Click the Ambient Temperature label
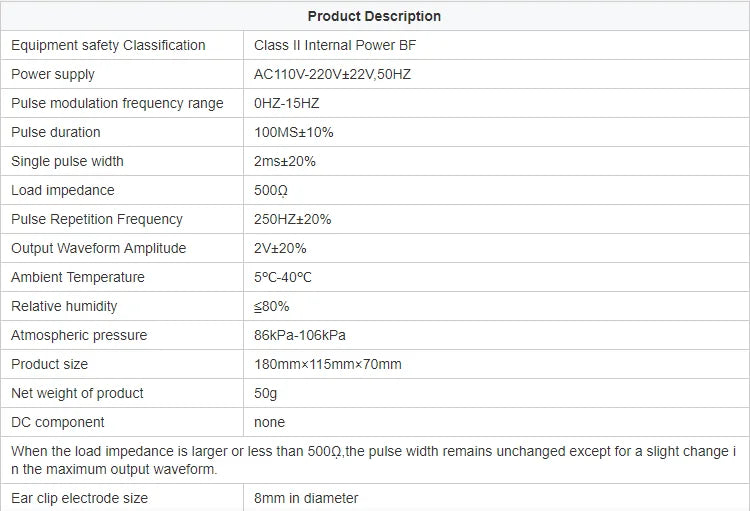 tap(77, 277)
